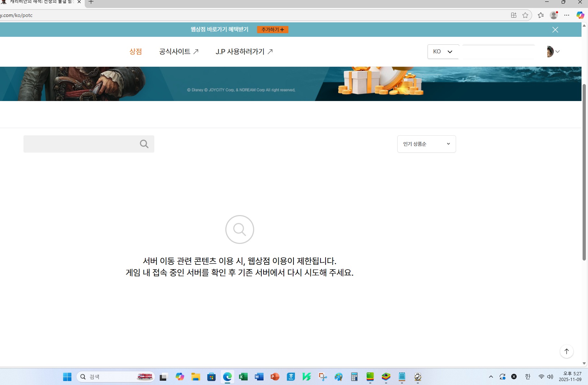Open a new browser tab
The image size is (588, 385).
91,2
